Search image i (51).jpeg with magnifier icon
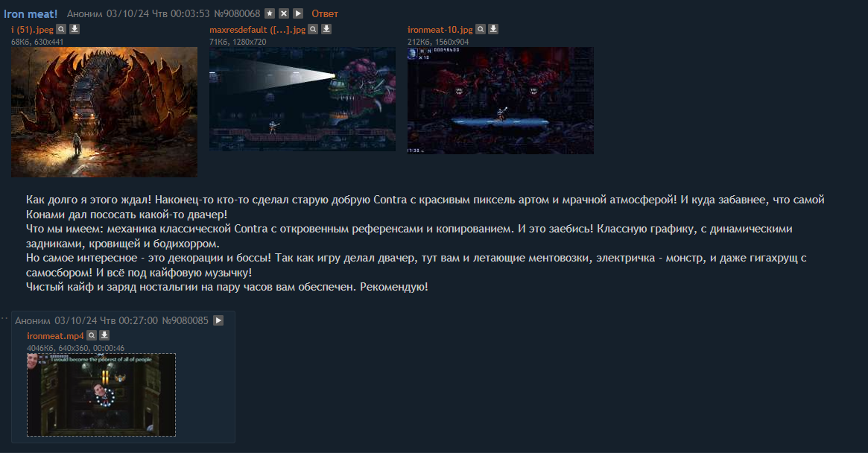The image size is (868, 453). click(61, 29)
